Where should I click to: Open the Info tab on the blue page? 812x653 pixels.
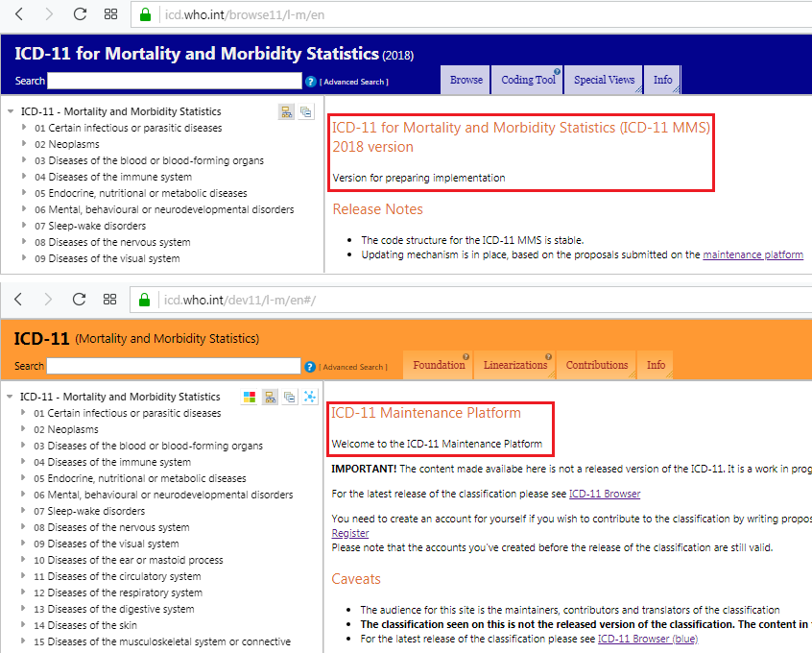click(x=663, y=80)
